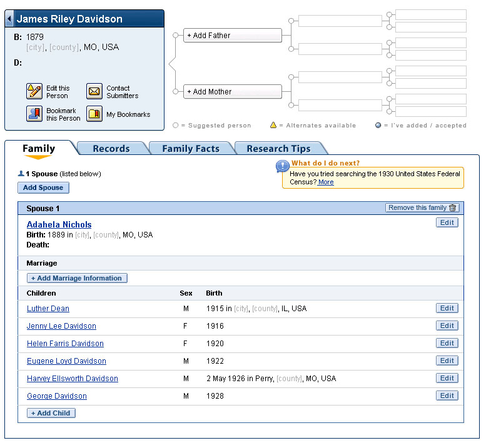Click Add Marriage Information button
Screen dimensions: 486x448
pyautogui.click(x=78, y=278)
